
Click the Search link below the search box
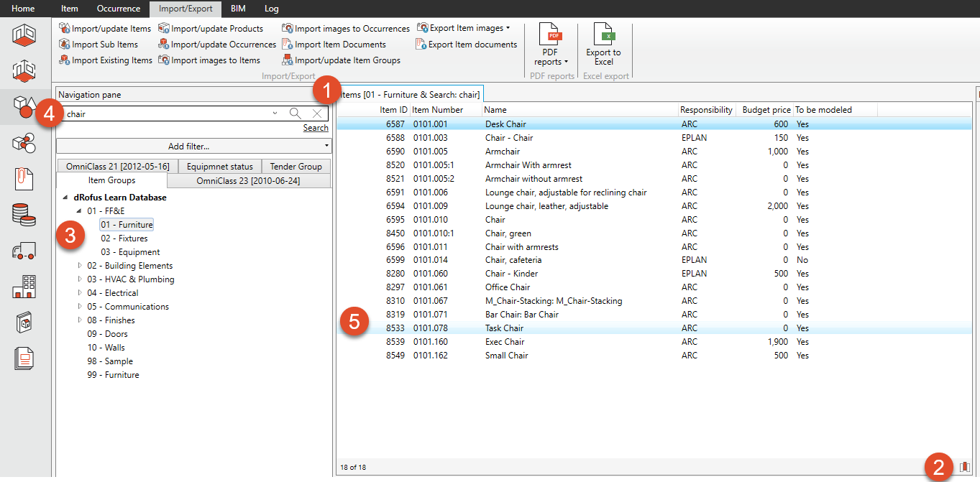click(316, 127)
